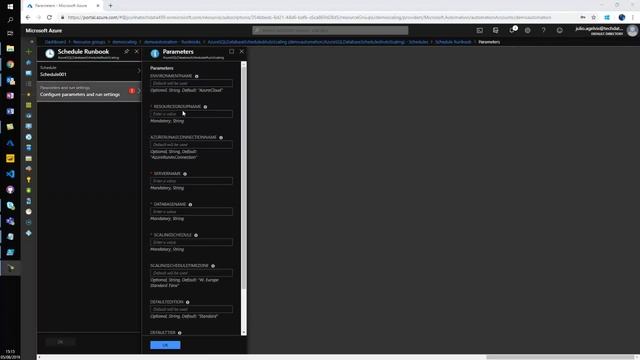Focus the SCALINGSCHEDULETIMEZONE input field

point(191,273)
